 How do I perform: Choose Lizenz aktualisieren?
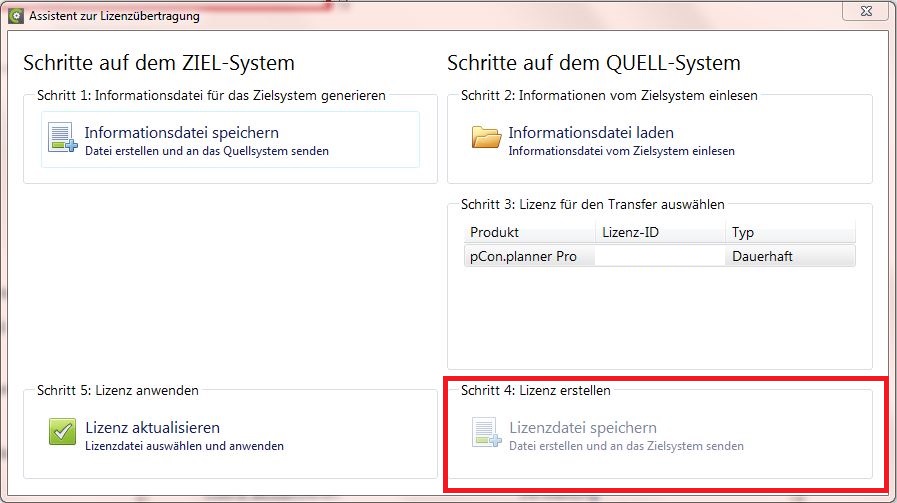[152, 427]
